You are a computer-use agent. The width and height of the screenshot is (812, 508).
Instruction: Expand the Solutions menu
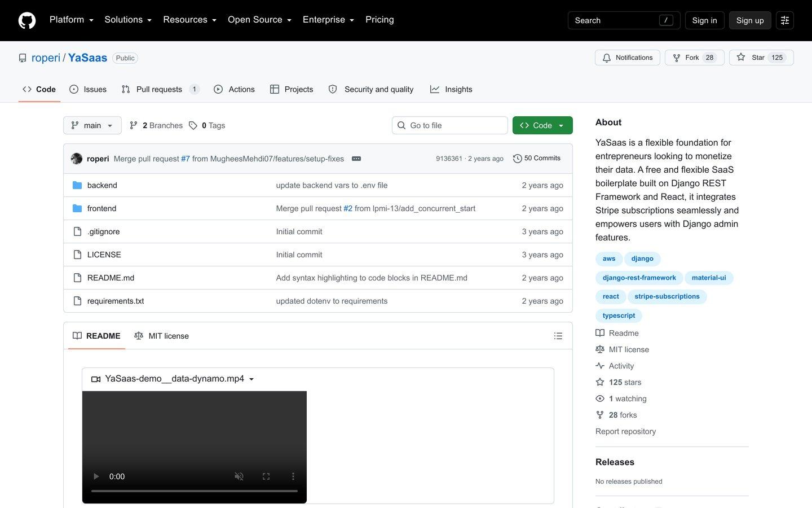[x=128, y=20]
